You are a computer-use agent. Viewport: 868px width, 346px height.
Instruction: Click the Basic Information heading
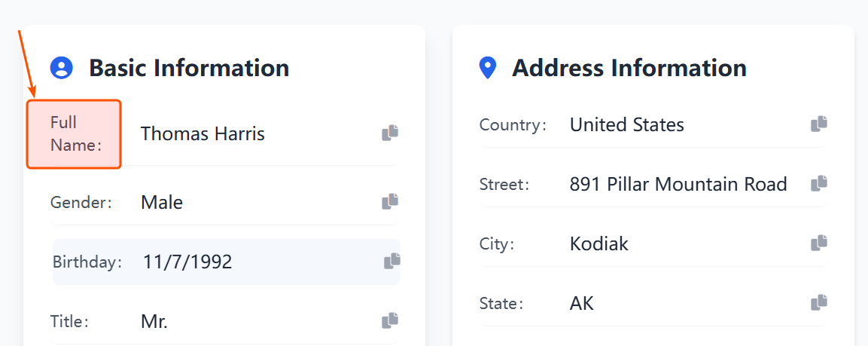tap(189, 68)
